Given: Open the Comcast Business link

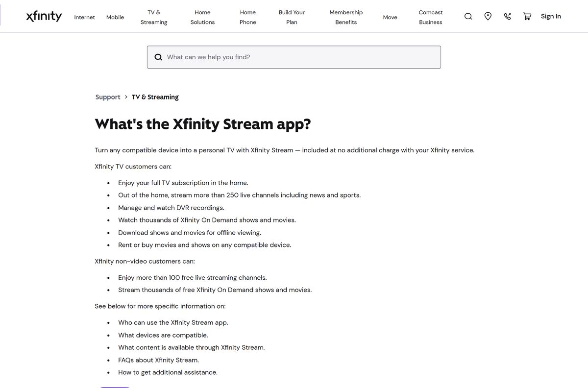Looking at the screenshot, I should pos(431,17).
